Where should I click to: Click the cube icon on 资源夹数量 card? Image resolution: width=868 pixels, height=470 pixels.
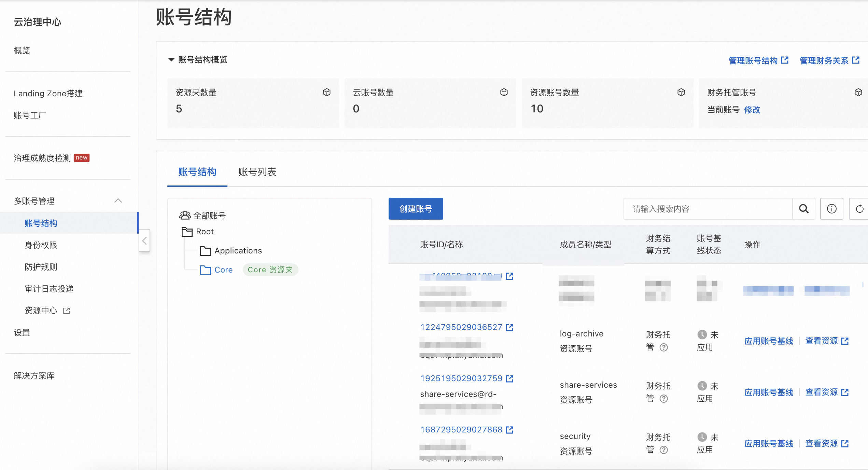coord(326,92)
